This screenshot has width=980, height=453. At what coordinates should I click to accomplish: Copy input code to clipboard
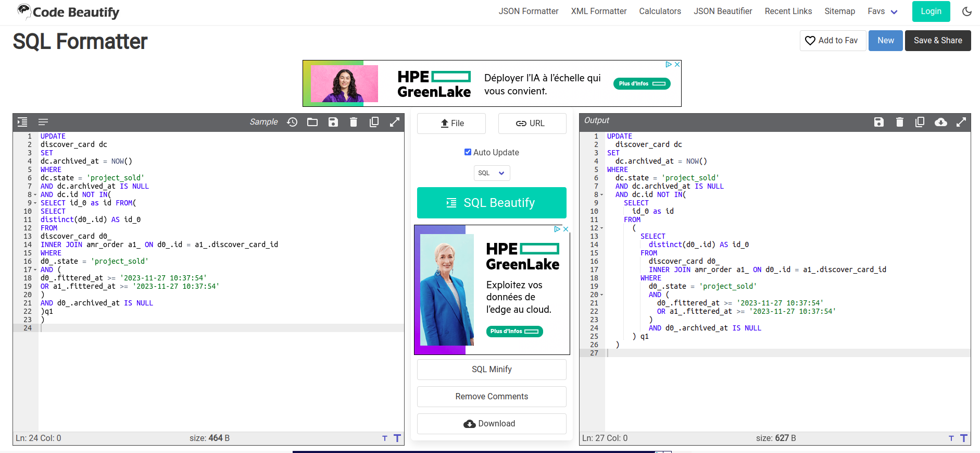(374, 122)
